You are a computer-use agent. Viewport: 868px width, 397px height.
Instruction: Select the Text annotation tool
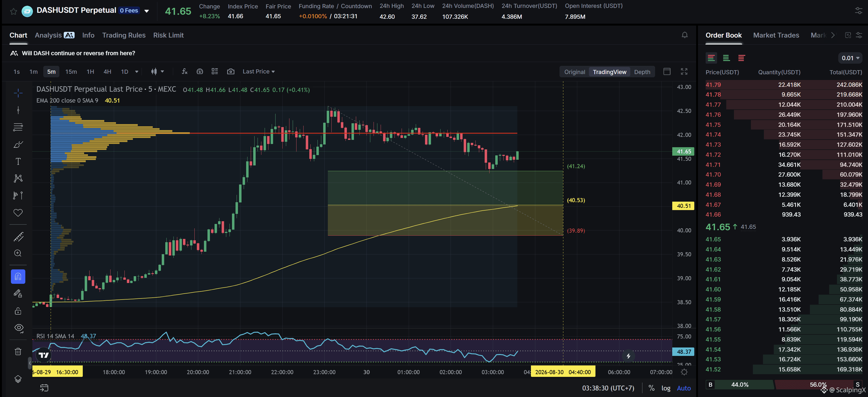(x=18, y=161)
